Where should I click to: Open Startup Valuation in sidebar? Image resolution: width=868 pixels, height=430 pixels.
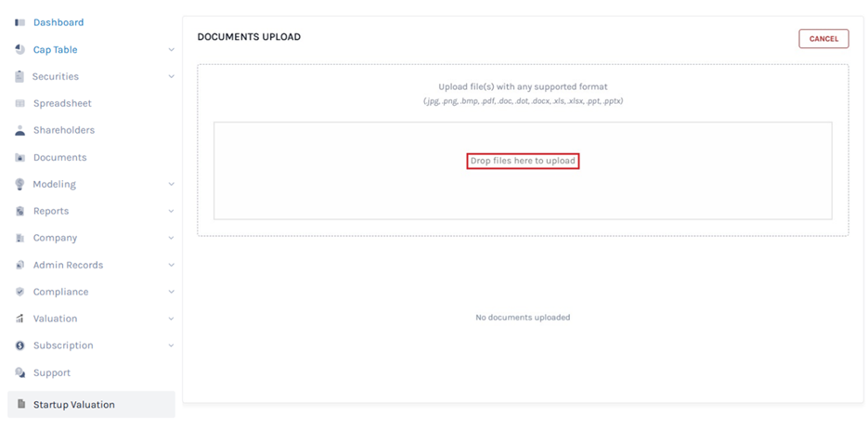[73, 404]
